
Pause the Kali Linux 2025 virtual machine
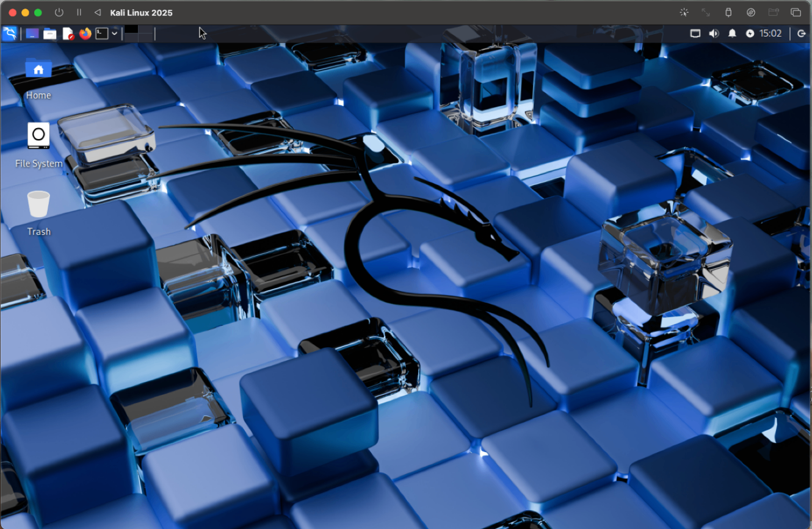(x=79, y=12)
